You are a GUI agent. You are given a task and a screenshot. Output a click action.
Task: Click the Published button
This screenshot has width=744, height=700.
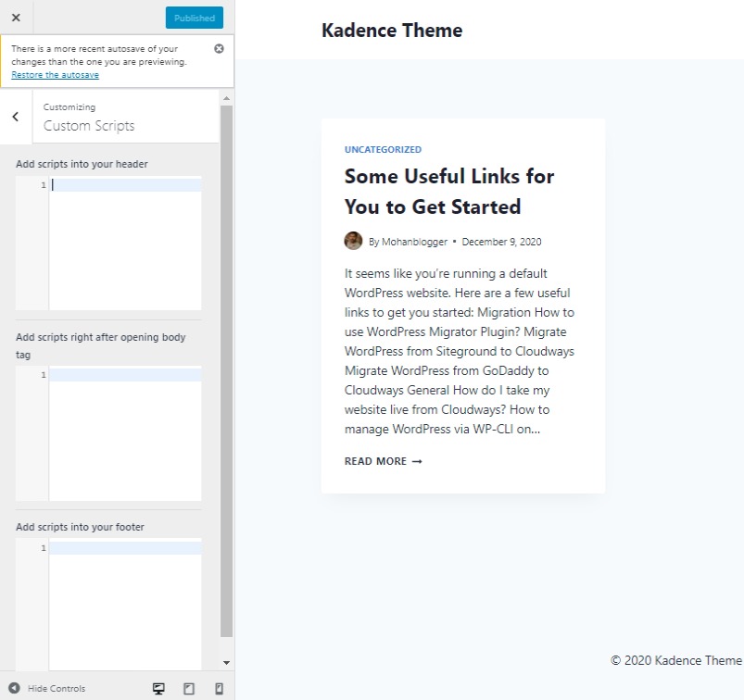pos(194,18)
